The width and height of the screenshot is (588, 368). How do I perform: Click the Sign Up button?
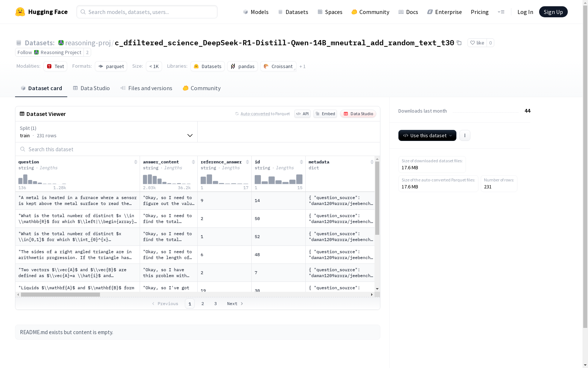[553, 12]
